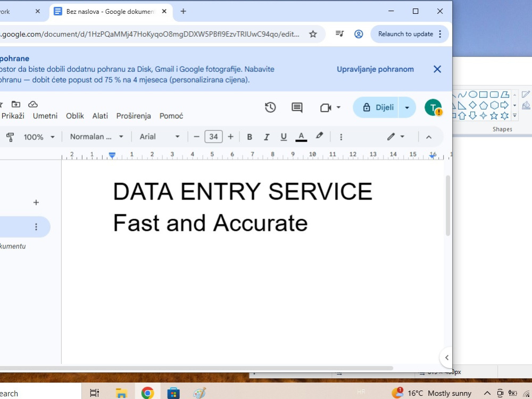Open the Proširenja menu

coord(134,116)
